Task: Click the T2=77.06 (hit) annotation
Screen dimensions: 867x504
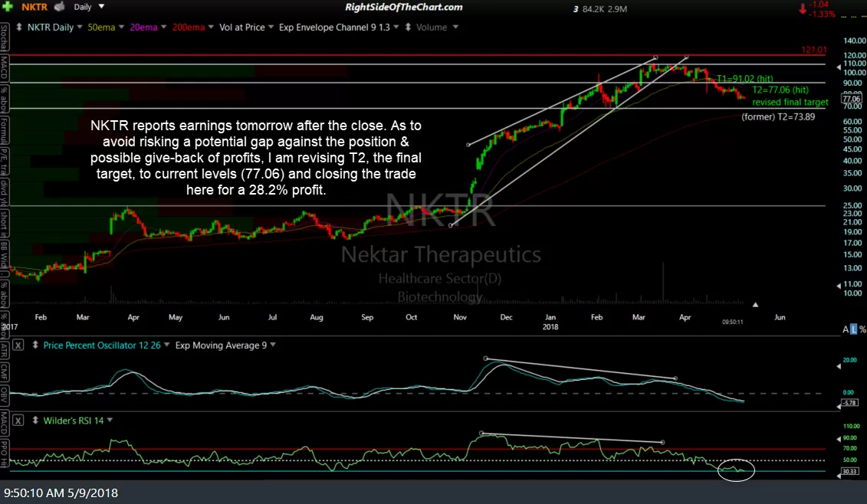Action: coord(780,90)
